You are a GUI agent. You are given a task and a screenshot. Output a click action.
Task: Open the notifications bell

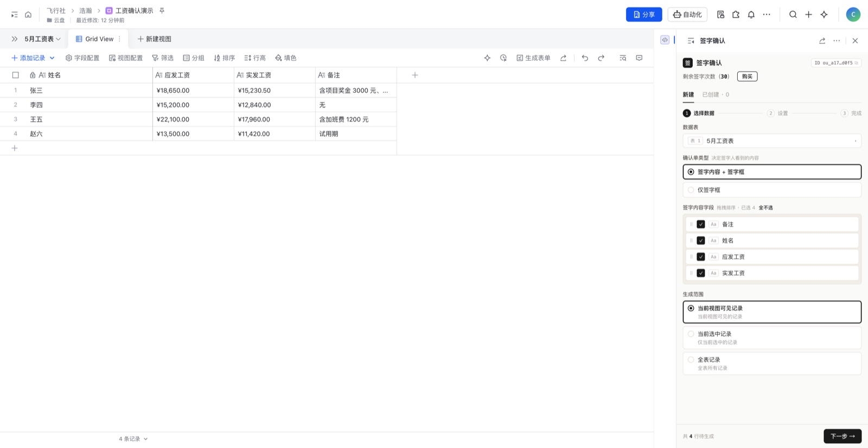pyautogui.click(x=751, y=15)
